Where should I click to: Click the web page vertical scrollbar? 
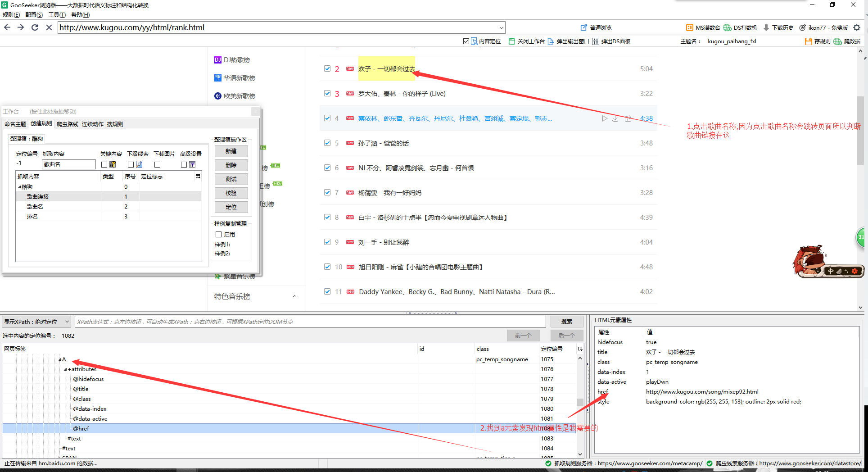click(x=860, y=131)
